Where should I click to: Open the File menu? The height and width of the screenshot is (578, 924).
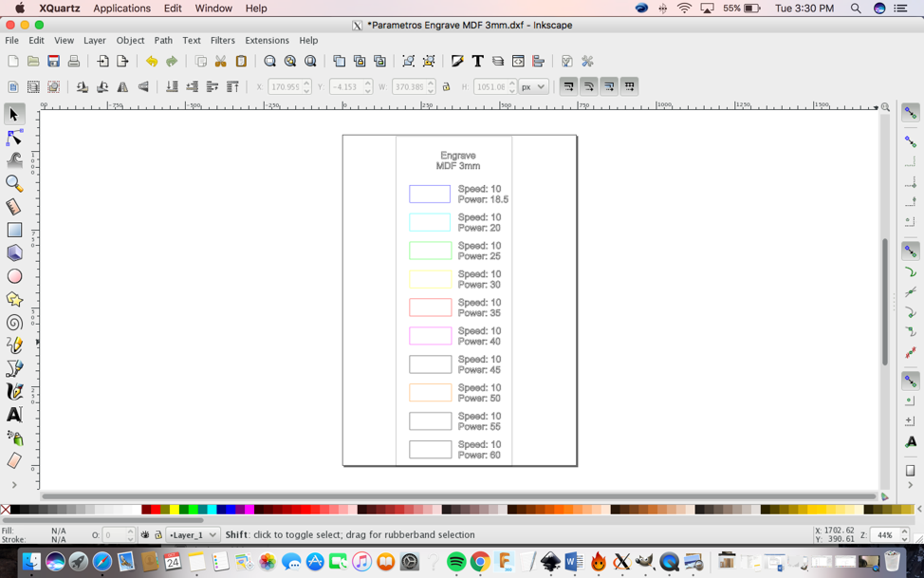click(x=11, y=40)
